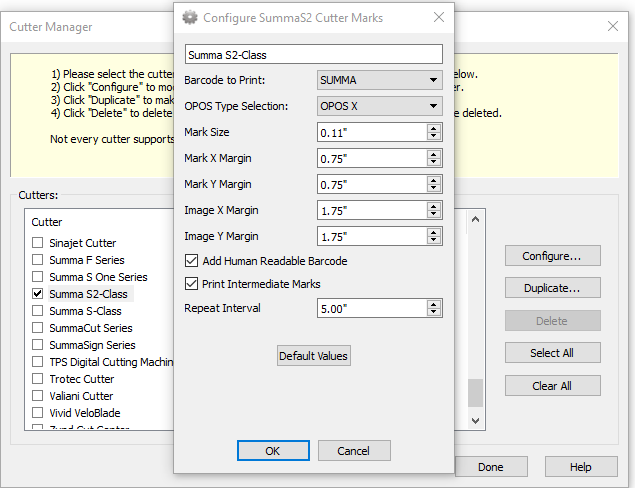The image size is (635, 488).
Task: Check the Vivid VeloBlade checkbox
Action: click(38, 413)
